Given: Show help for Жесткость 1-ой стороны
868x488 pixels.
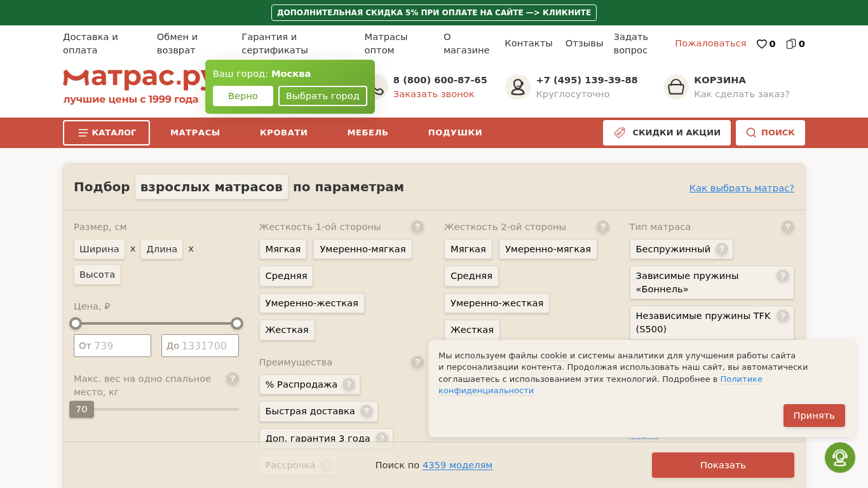Looking at the screenshot, I should [x=417, y=227].
